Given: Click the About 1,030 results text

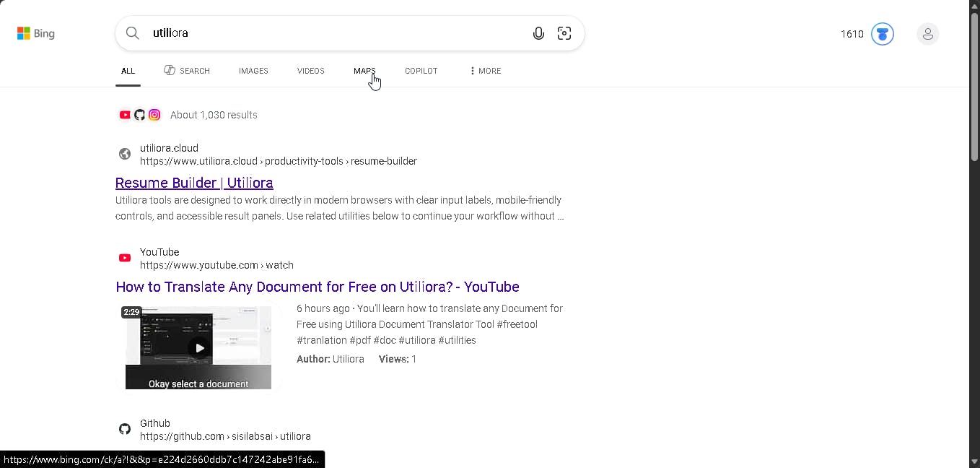Looking at the screenshot, I should point(214,115).
